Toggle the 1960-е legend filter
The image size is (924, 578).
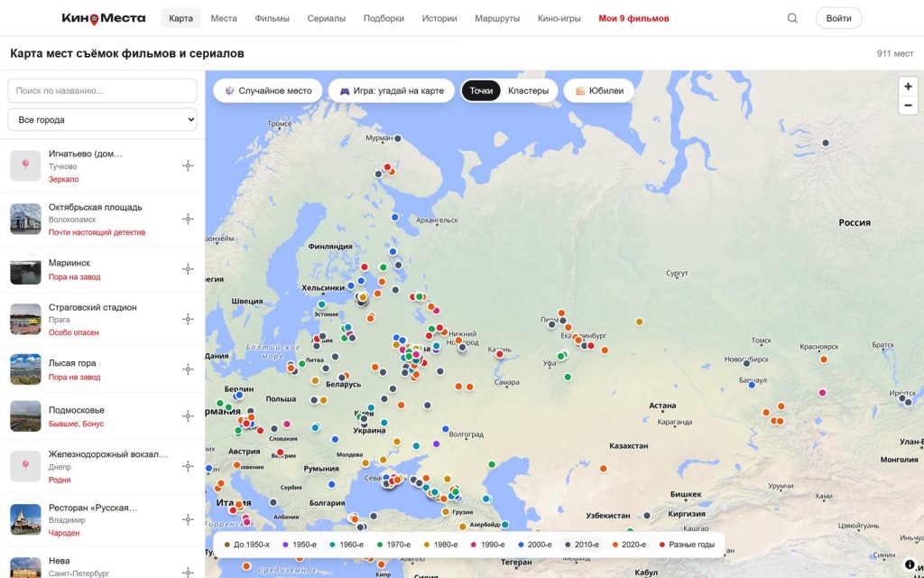coord(346,545)
